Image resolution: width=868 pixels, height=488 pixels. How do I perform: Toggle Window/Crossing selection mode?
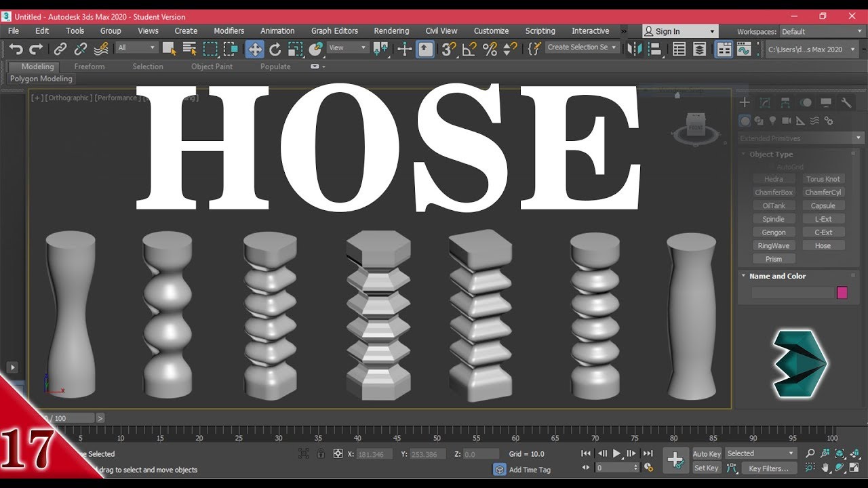pos(231,49)
